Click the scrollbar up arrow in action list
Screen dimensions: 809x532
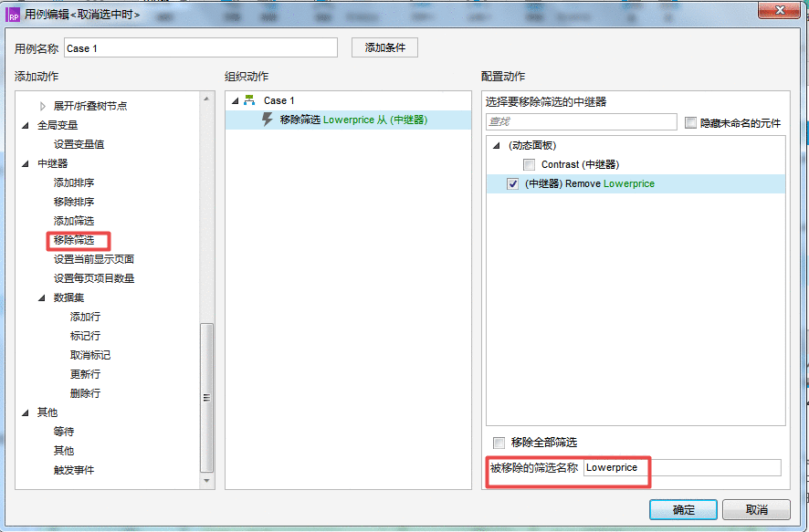click(206, 98)
